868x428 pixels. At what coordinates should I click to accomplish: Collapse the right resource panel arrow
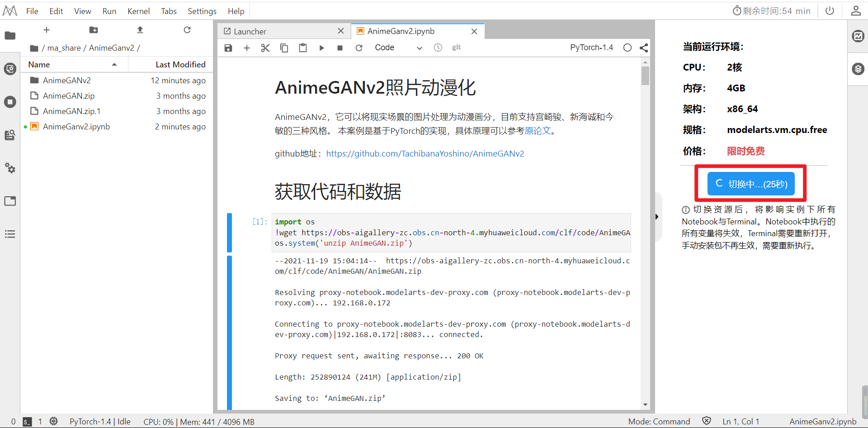coord(657,217)
